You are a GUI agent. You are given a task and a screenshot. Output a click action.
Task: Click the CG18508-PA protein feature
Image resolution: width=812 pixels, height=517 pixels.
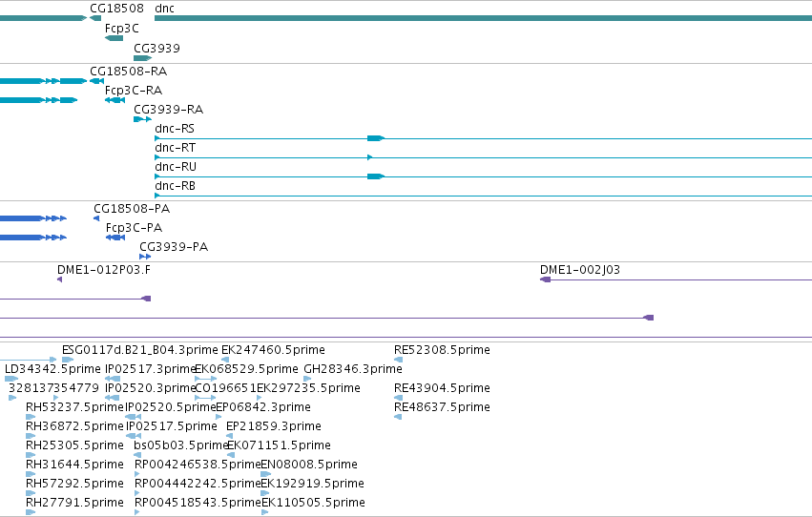96,218
